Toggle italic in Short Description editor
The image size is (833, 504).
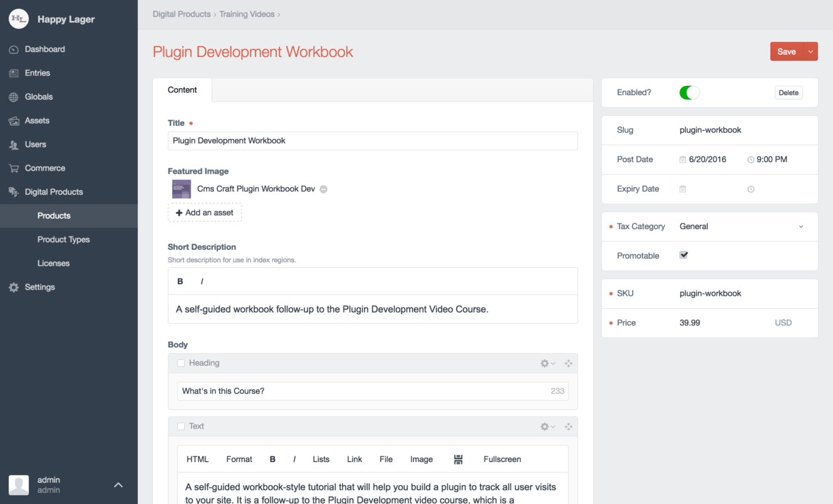[202, 282]
